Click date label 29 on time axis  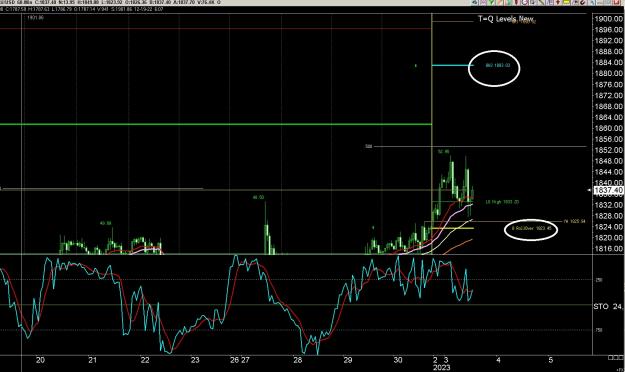pos(348,360)
